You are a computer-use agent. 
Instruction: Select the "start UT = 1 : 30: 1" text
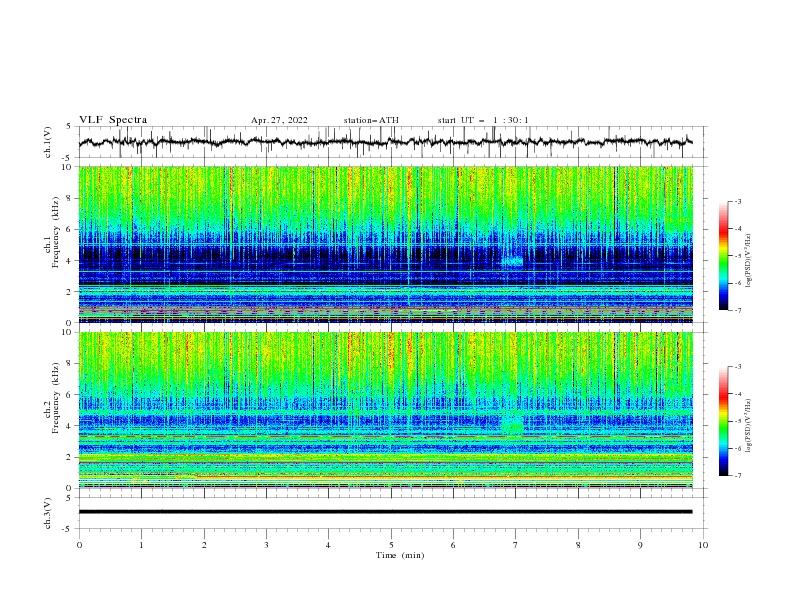point(483,120)
